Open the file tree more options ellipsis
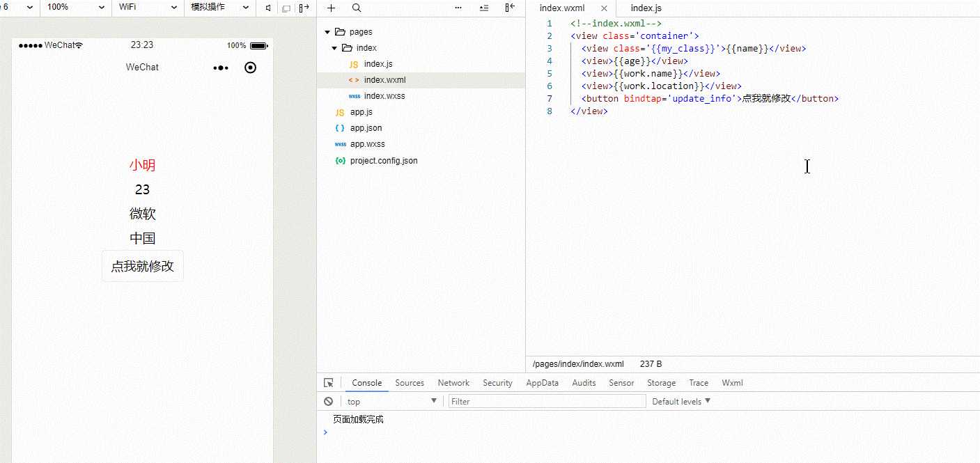Viewport: 980px width, 463px height. (x=458, y=8)
